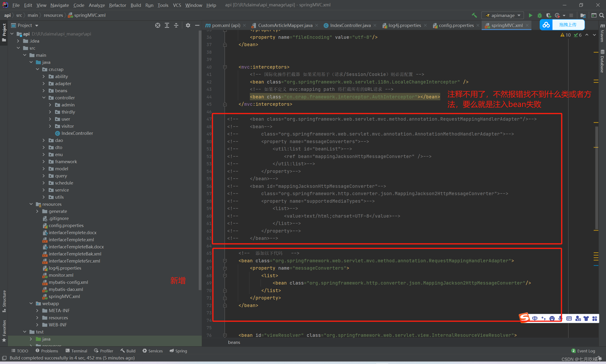Open the Database side panel
The width and height of the screenshot is (606, 364).
602,61
